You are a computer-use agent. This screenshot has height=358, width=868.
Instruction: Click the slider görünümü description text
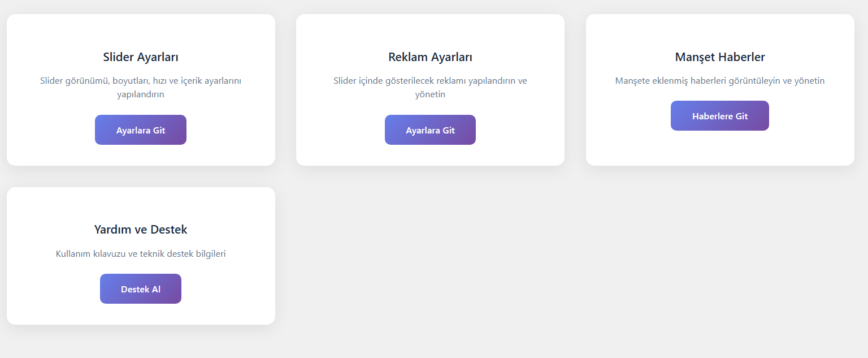[140, 87]
